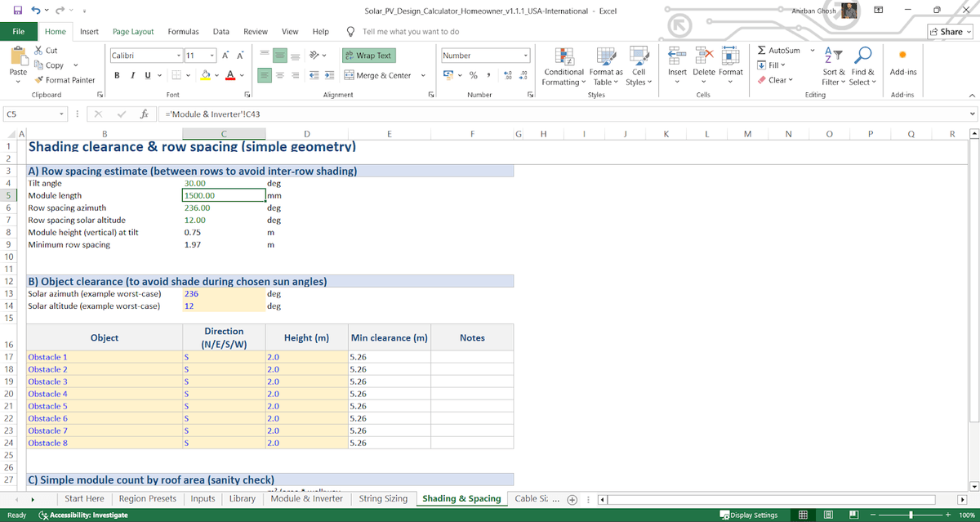Screen dimensions: 980x522
Task: Open the Page Layout ribbon tab
Action: pos(133,31)
